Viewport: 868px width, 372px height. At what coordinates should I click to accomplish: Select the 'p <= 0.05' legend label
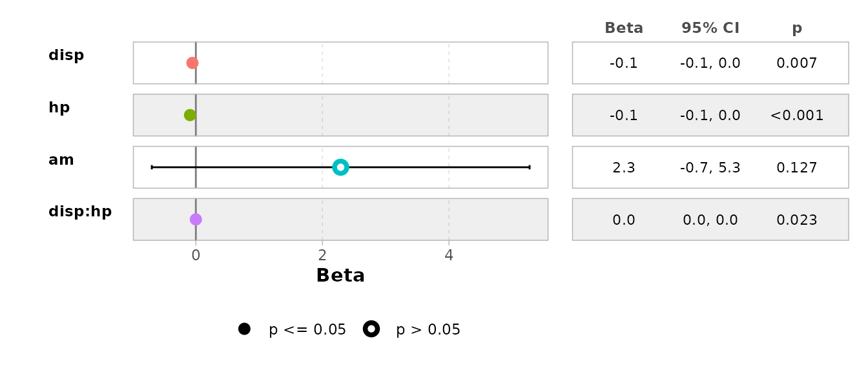[x=307, y=330]
